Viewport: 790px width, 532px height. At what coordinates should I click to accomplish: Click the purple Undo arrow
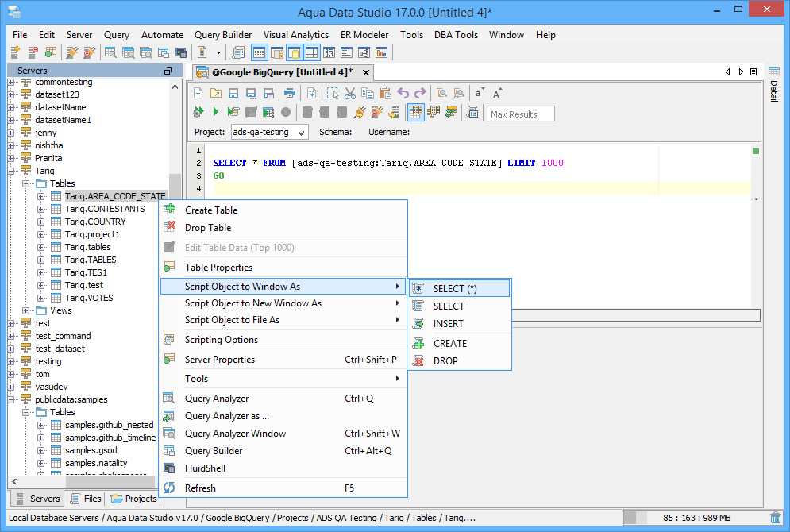(403, 93)
